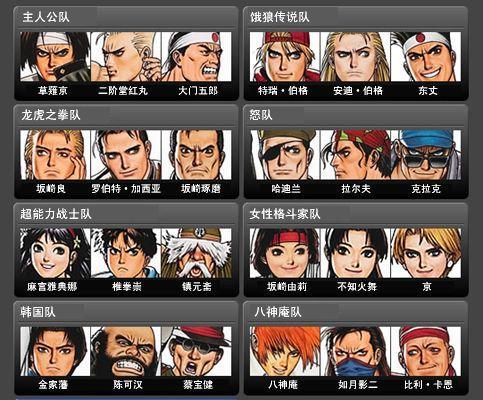Viewport: 483px width, 400px height.
Task: Choose the 东丈 character portrait
Action: [426, 57]
